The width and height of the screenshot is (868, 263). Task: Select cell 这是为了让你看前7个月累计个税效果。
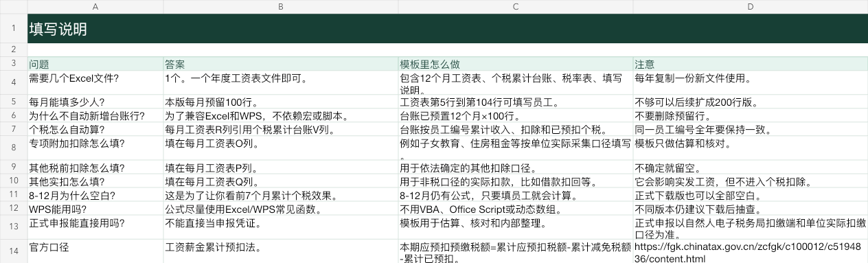[281, 195]
